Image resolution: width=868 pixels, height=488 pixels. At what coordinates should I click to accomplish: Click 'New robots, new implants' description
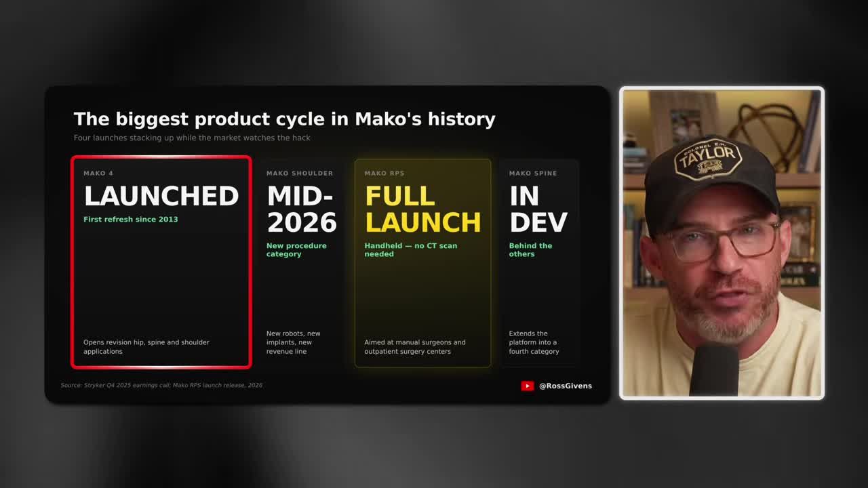coord(294,342)
